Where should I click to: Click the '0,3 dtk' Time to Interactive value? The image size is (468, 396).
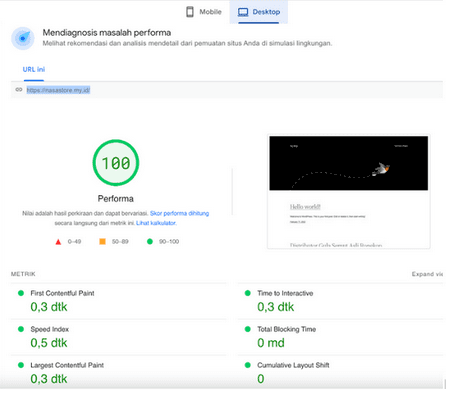276,307
